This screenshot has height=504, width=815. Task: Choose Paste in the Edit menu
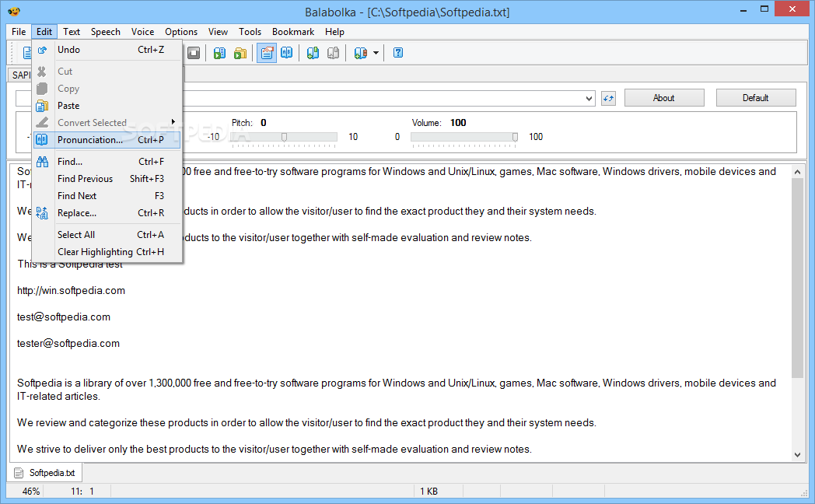pyautogui.click(x=107, y=106)
